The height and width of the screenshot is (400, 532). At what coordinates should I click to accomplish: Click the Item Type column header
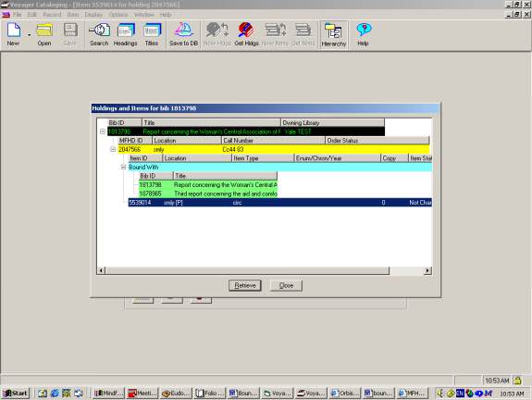(x=263, y=158)
